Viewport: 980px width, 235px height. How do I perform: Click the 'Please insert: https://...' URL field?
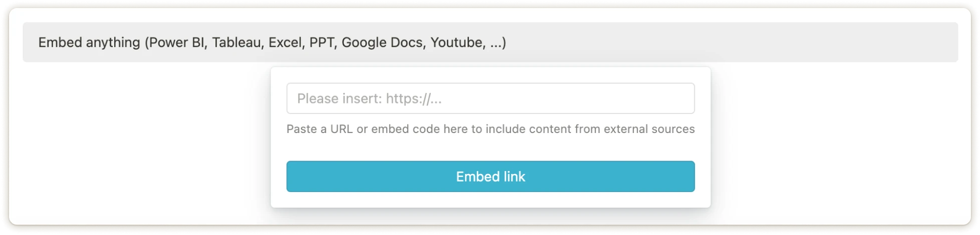click(491, 98)
